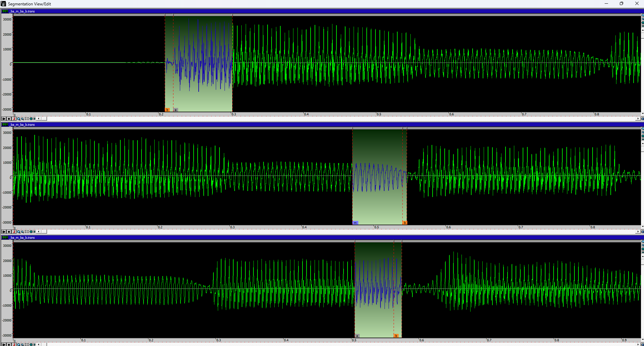The width and height of the screenshot is (644, 346).
Task: Click the green waveform icon in the bottom title bar
Action: point(5,237)
